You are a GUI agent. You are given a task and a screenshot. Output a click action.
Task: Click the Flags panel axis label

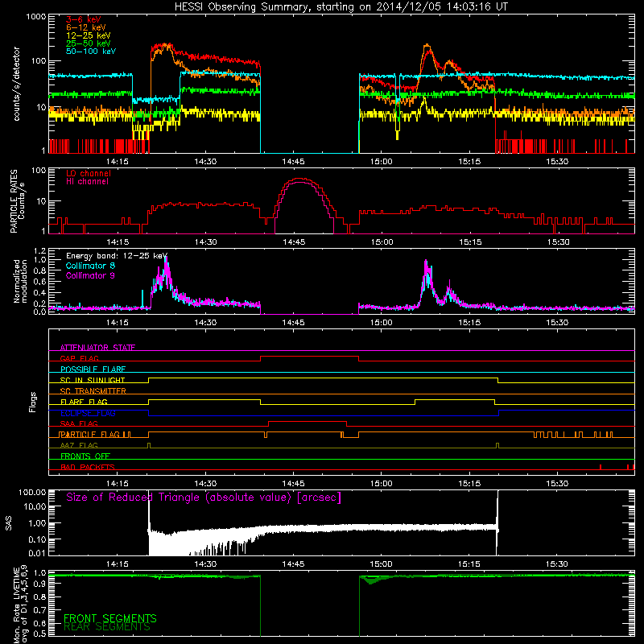33,402
